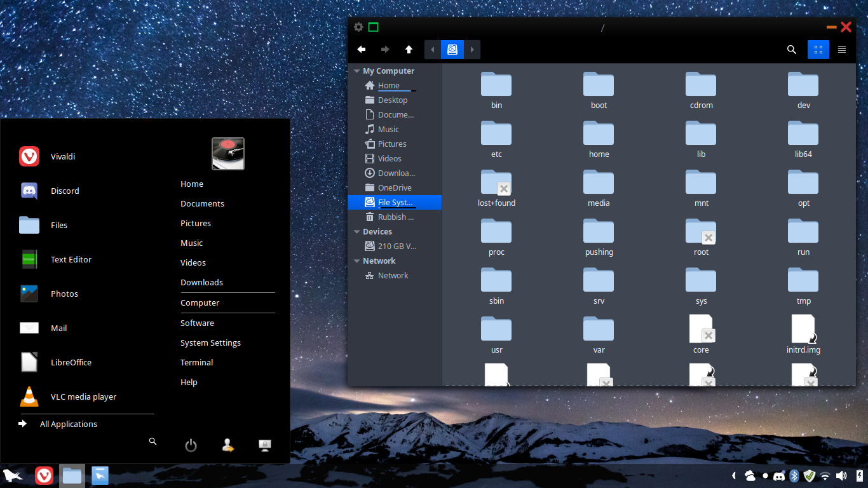Open Network entry under Network section
Image resolution: width=868 pixels, height=488 pixels.
point(395,276)
